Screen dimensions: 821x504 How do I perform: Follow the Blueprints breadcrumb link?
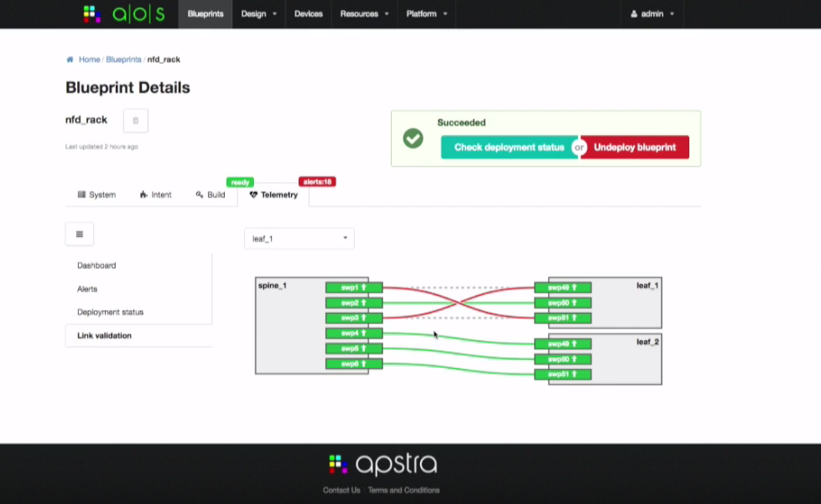(x=123, y=60)
